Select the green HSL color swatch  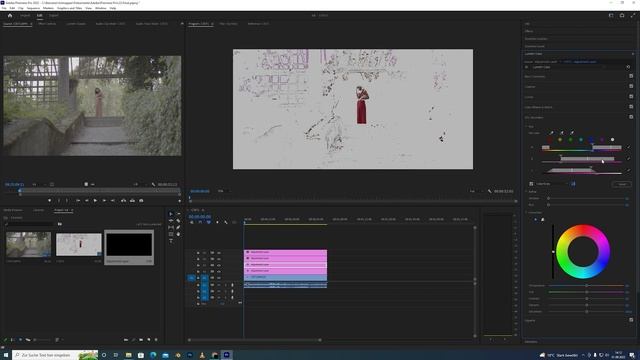pyautogui.click(x=571, y=140)
